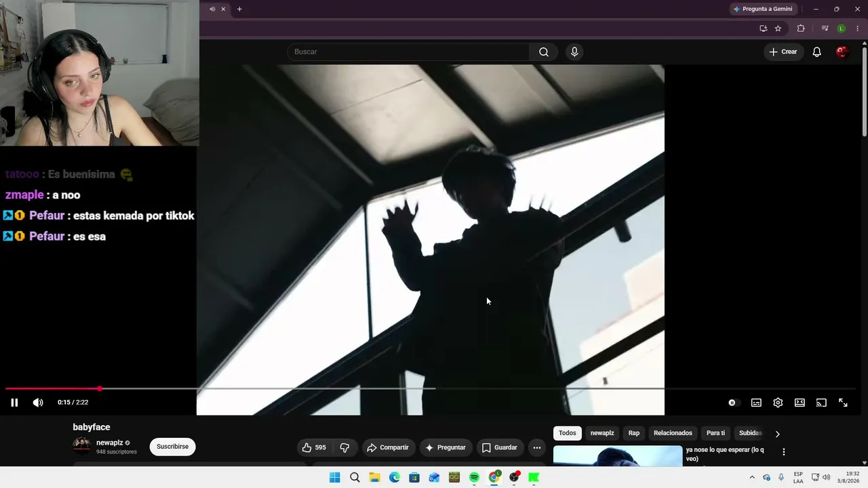Open more actions for the video

click(x=537, y=447)
